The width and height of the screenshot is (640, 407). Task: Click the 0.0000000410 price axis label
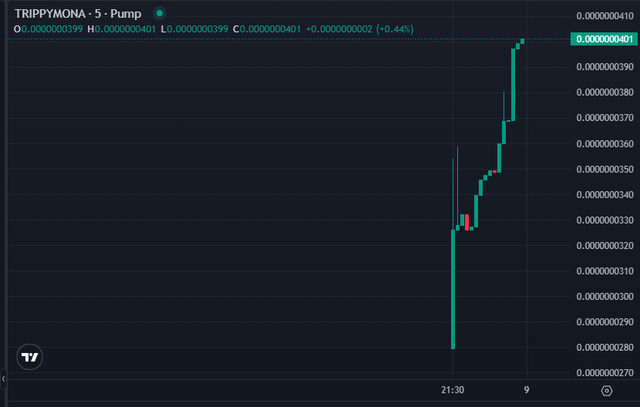605,16
